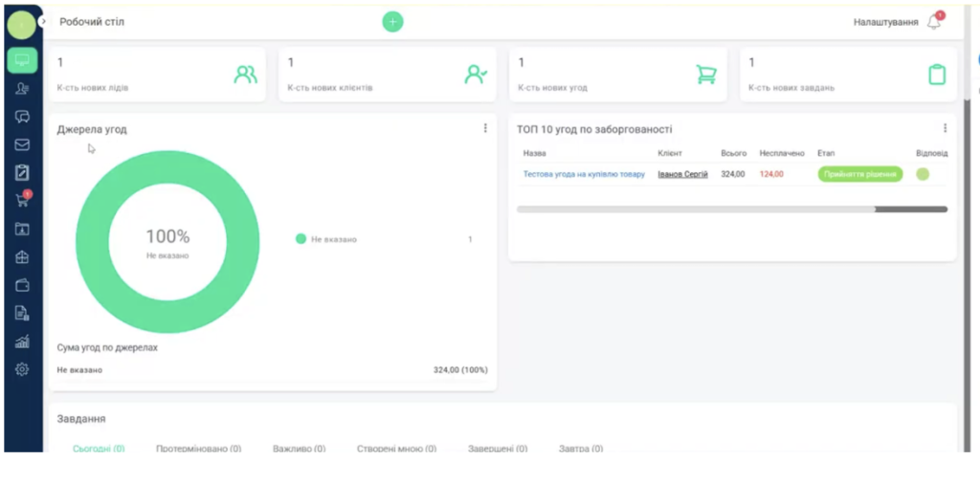Click the notification bell icon
Screen dimensions: 980x483
tap(934, 22)
